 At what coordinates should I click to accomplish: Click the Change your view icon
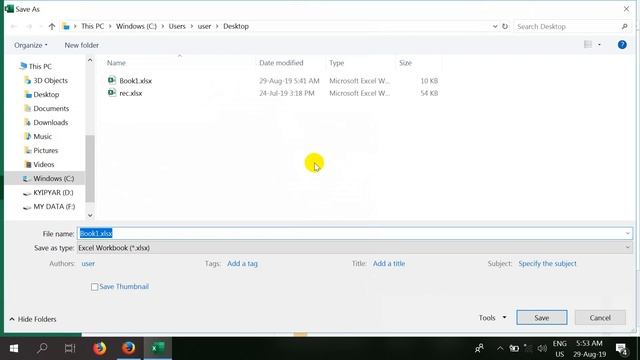[x=588, y=44]
